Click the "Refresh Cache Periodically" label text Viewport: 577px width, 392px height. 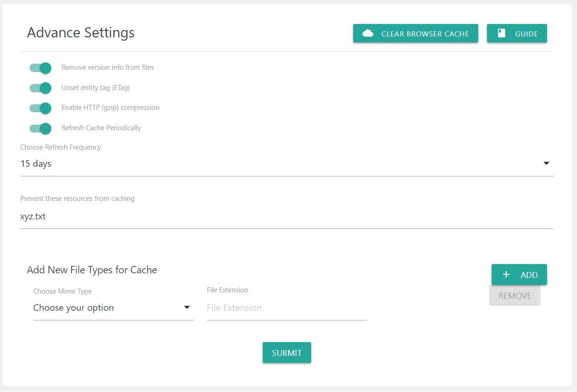pyautogui.click(x=101, y=128)
